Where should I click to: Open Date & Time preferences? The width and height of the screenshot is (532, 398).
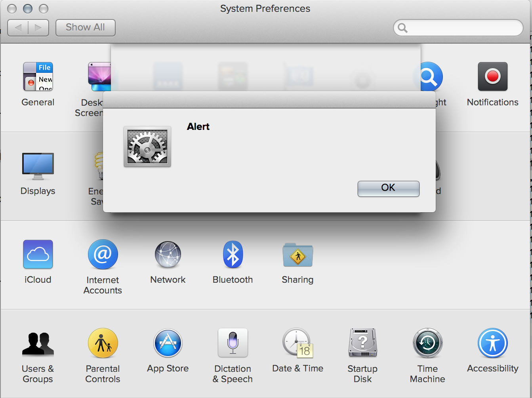(298, 343)
